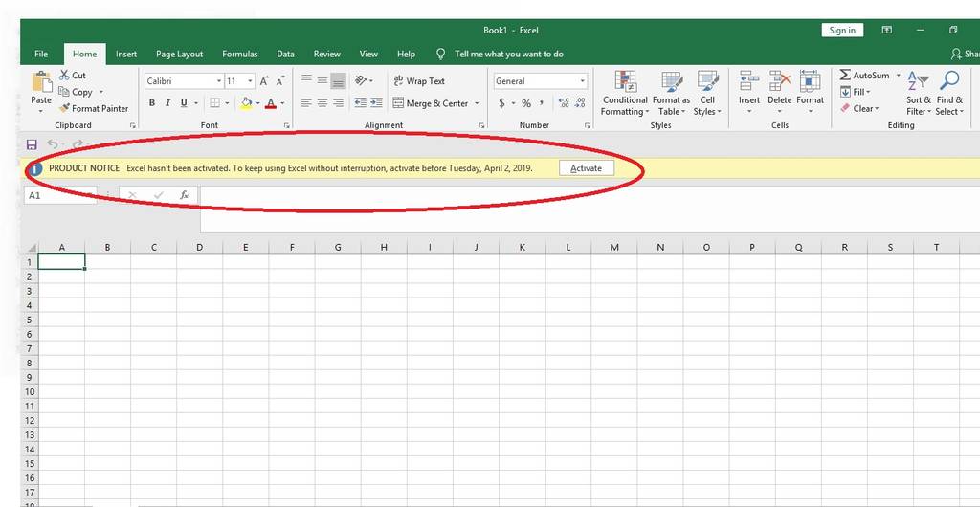This screenshot has width=980, height=507.
Task: Open the font size 11 dropdown
Action: point(251,81)
